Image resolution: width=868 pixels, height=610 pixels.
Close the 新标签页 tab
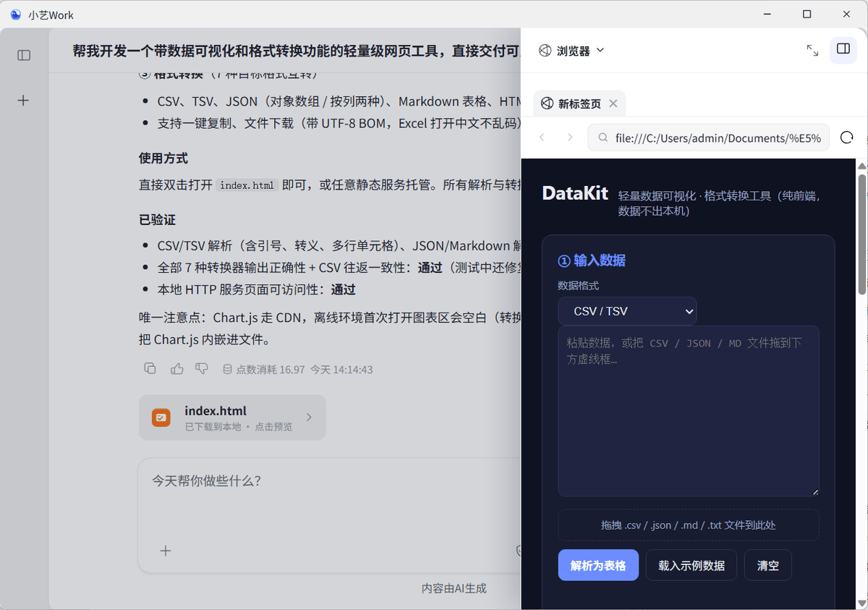[613, 103]
